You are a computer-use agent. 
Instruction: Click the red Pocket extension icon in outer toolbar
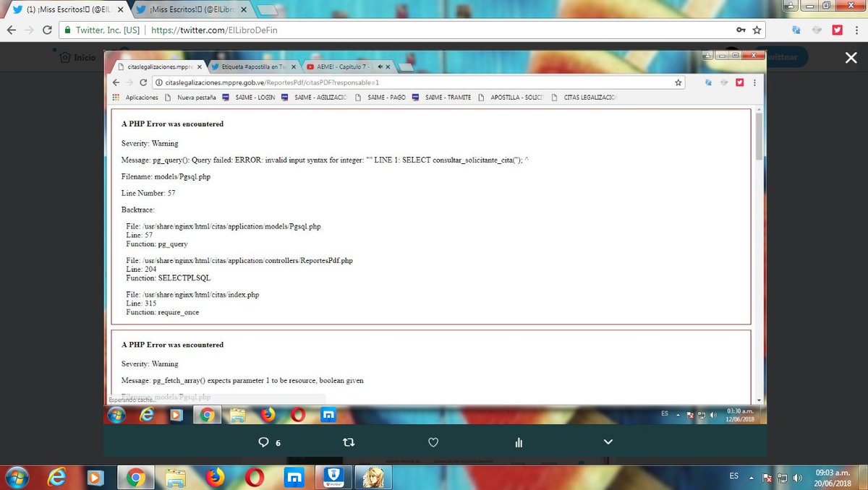(x=838, y=30)
